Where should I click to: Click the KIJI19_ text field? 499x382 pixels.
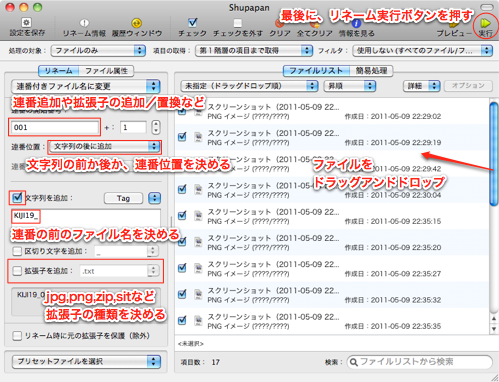[x=86, y=218]
